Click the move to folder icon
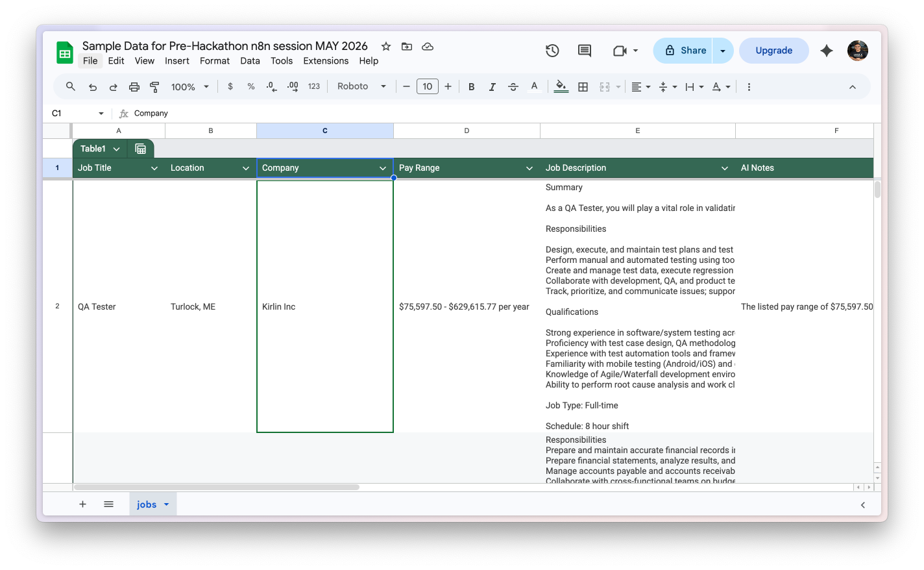924x570 pixels. (x=407, y=46)
